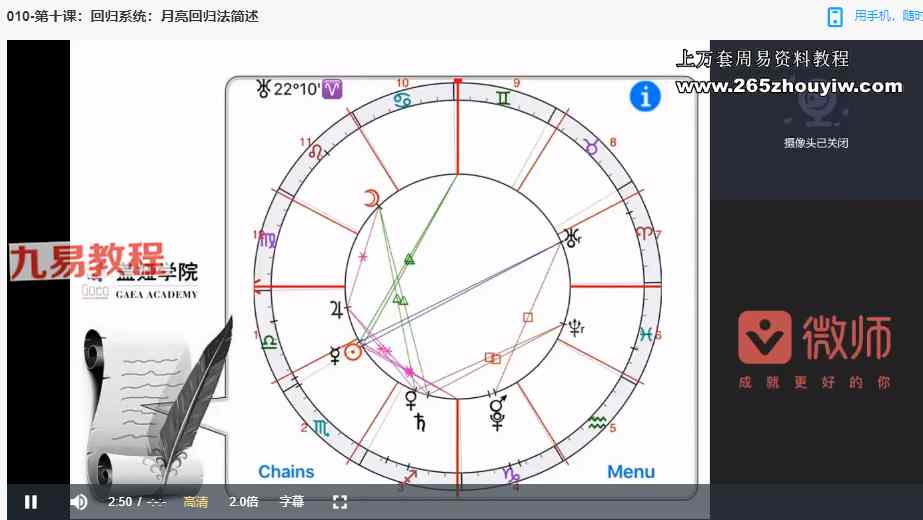Viewport: 923px width, 520px height.
Task: Open the 字幕 subtitle options
Action: pos(291,502)
